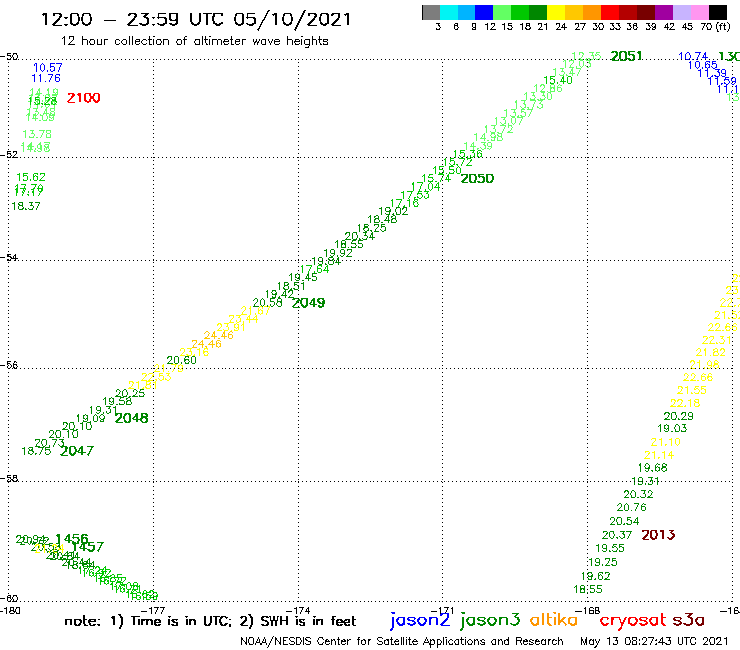Image resolution: width=740 pixels, height=650 pixels.
Task: Select the green time marker 2047
Action: coord(77,451)
